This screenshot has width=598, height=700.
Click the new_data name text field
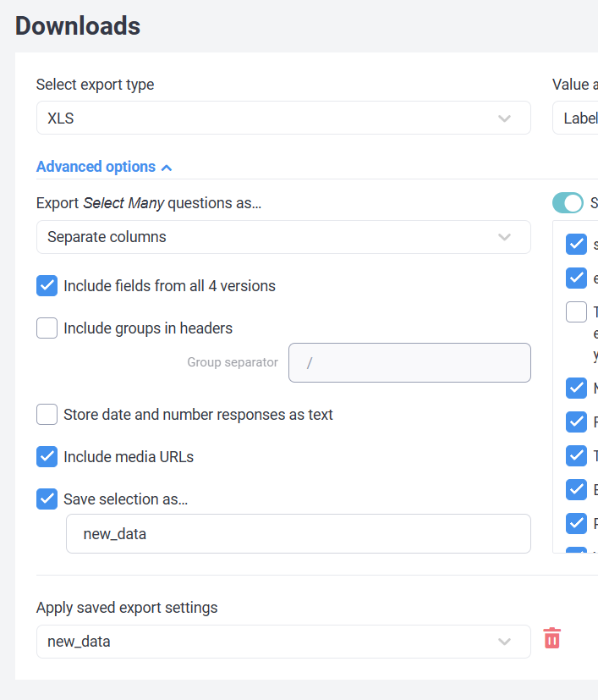298,534
